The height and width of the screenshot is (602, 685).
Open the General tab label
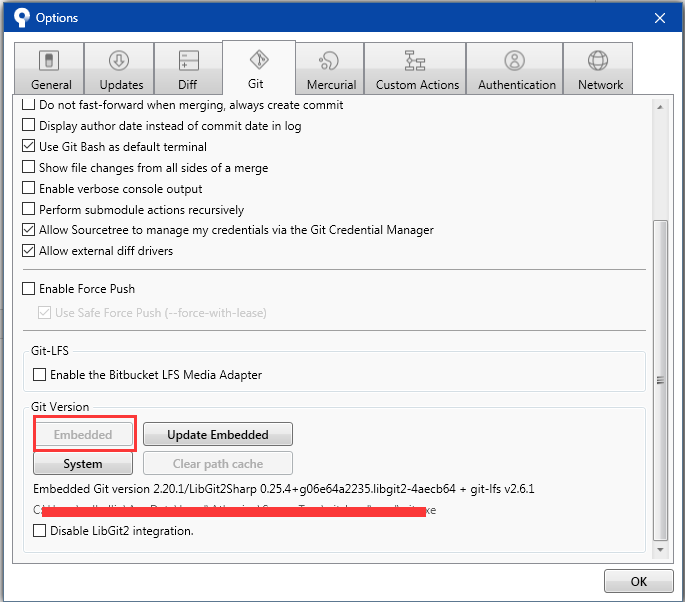pos(51,84)
